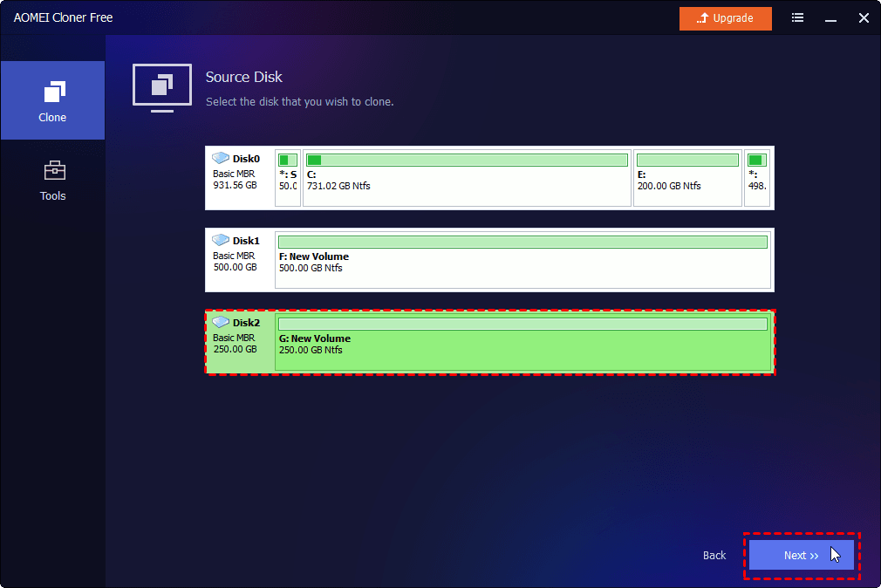
Task: Select the E: 200.00 GB partition
Action: [x=687, y=181]
